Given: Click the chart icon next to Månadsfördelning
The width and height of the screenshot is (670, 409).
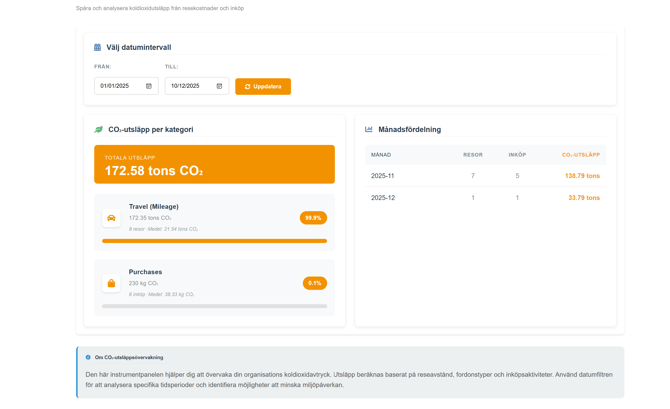Looking at the screenshot, I should click(x=369, y=129).
